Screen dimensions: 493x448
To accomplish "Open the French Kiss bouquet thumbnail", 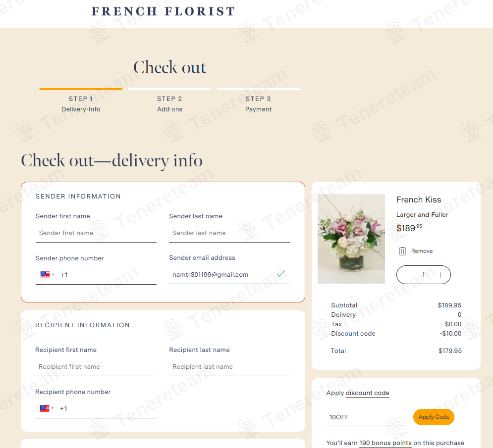I will point(351,239).
